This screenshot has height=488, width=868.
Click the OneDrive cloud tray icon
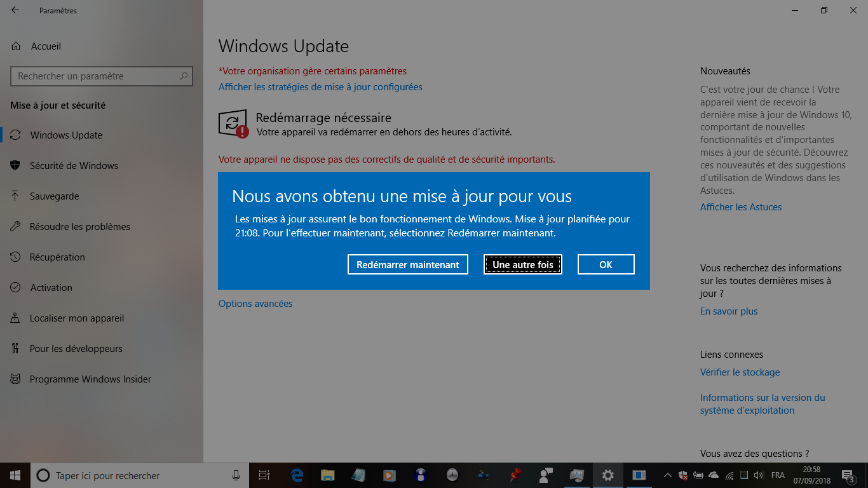[x=714, y=475]
